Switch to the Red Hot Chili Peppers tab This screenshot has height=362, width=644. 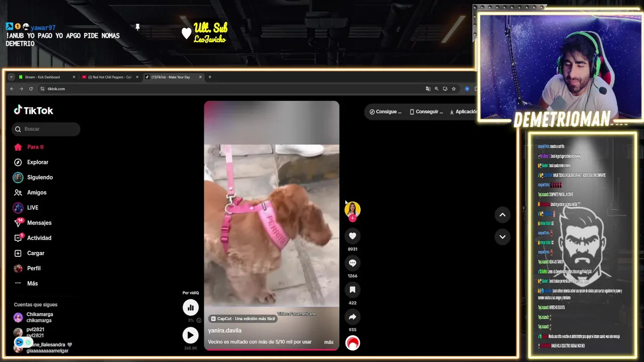click(109, 77)
